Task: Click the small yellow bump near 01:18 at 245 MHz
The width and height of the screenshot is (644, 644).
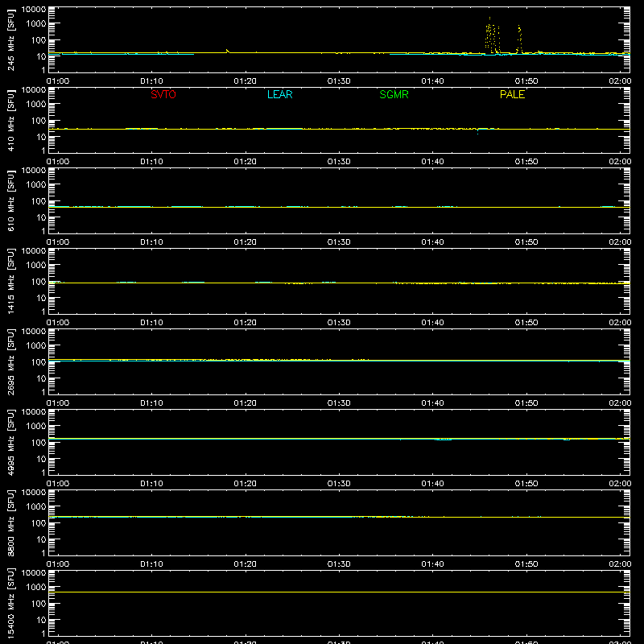Action: pos(228,51)
